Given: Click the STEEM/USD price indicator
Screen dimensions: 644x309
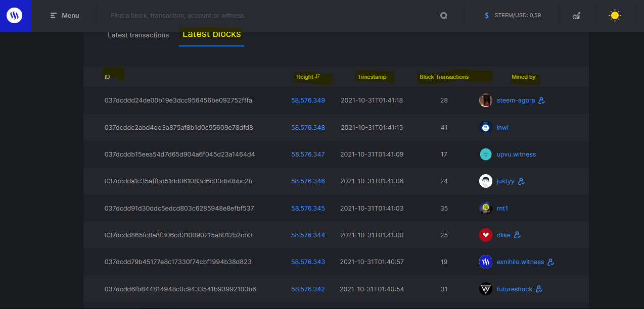Looking at the screenshot, I should point(513,16).
